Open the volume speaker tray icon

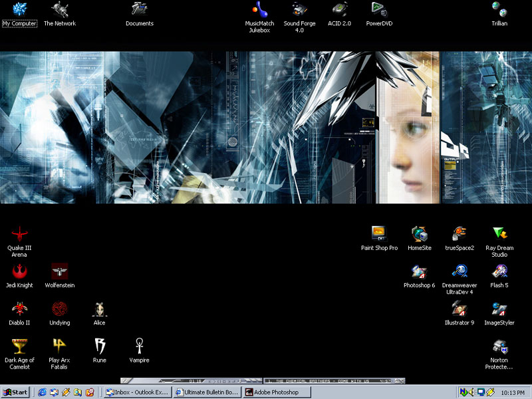click(471, 392)
